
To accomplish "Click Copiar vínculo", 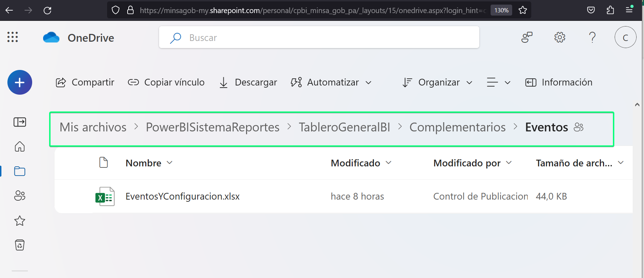I will (x=166, y=82).
